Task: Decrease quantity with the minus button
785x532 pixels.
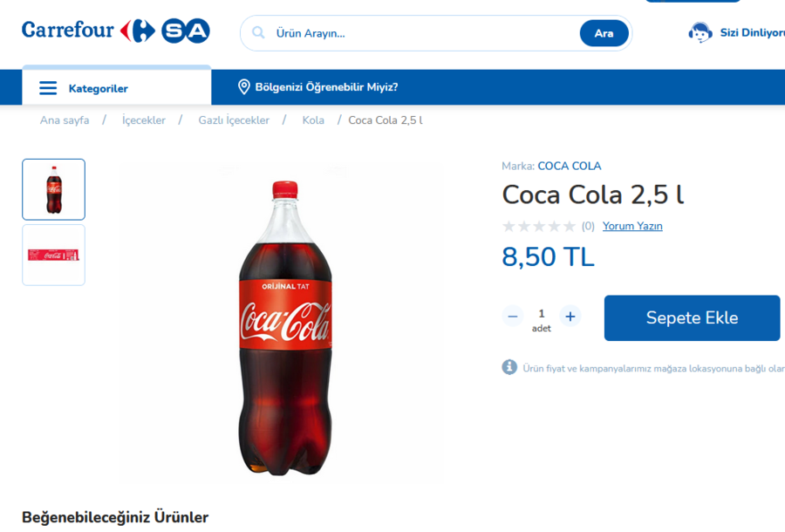Action: coord(513,317)
